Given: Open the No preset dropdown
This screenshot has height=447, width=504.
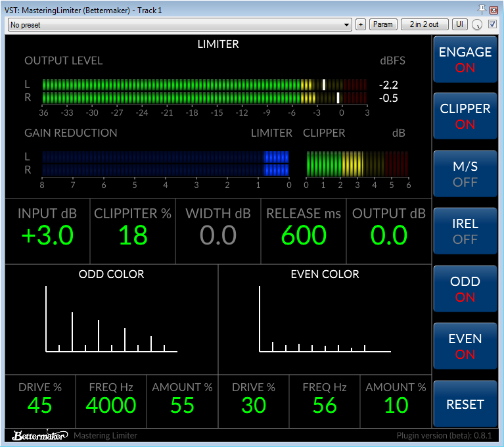Looking at the screenshot, I should (179, 25).
